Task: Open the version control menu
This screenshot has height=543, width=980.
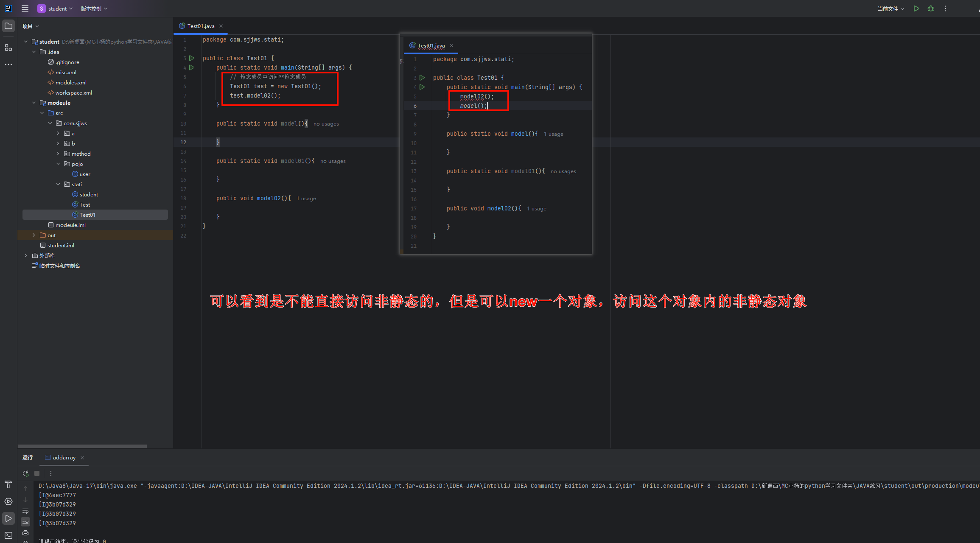Action: (x=94, y=8)
